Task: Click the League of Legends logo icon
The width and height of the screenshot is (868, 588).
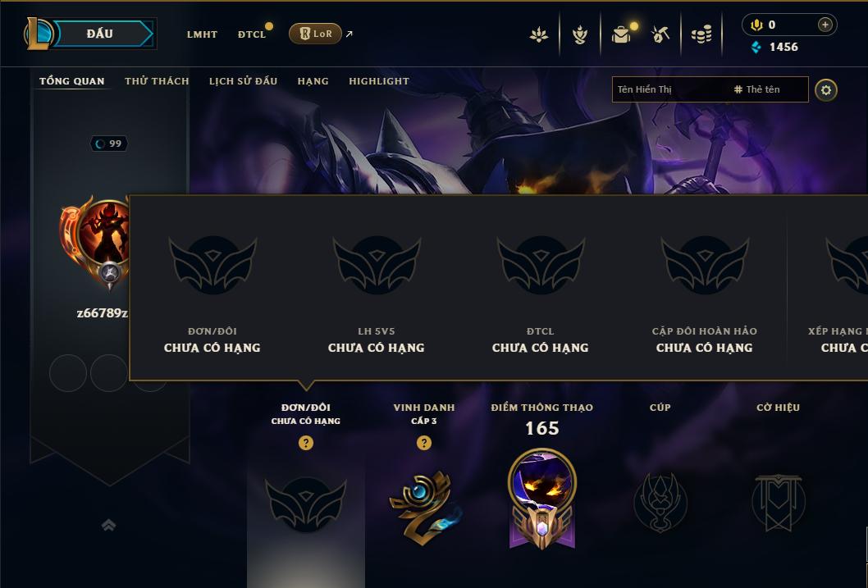Action: click(x=39, y=33)
